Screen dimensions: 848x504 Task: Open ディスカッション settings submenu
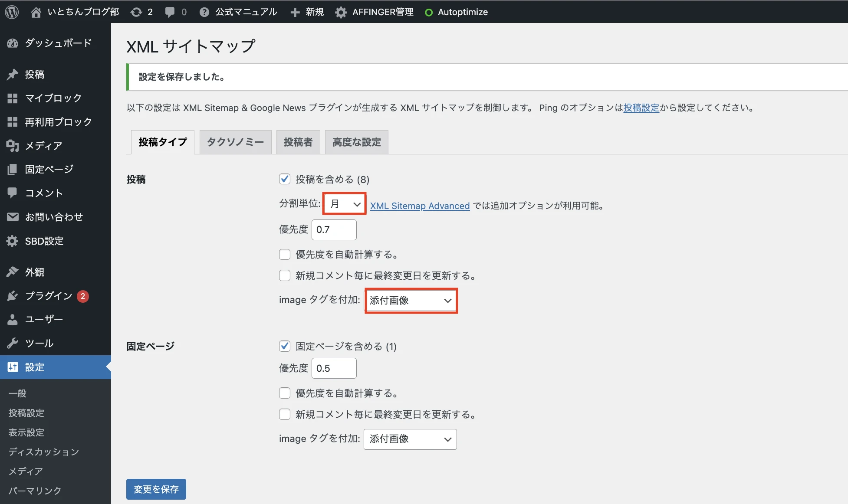coord(44,452)
